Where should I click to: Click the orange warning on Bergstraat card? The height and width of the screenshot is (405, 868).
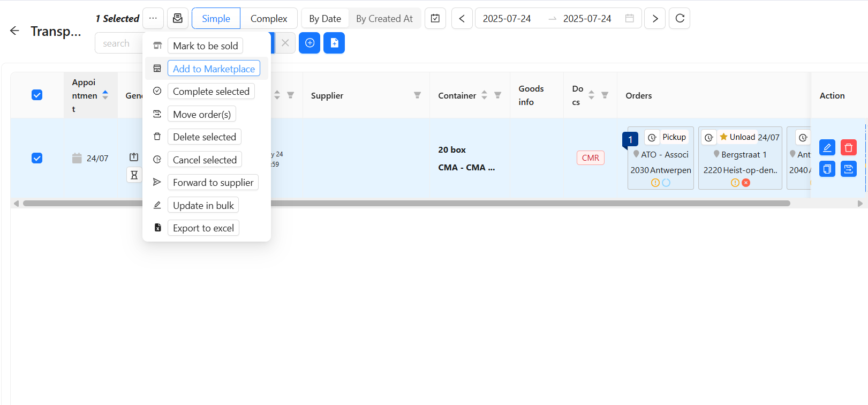[735, 183]
